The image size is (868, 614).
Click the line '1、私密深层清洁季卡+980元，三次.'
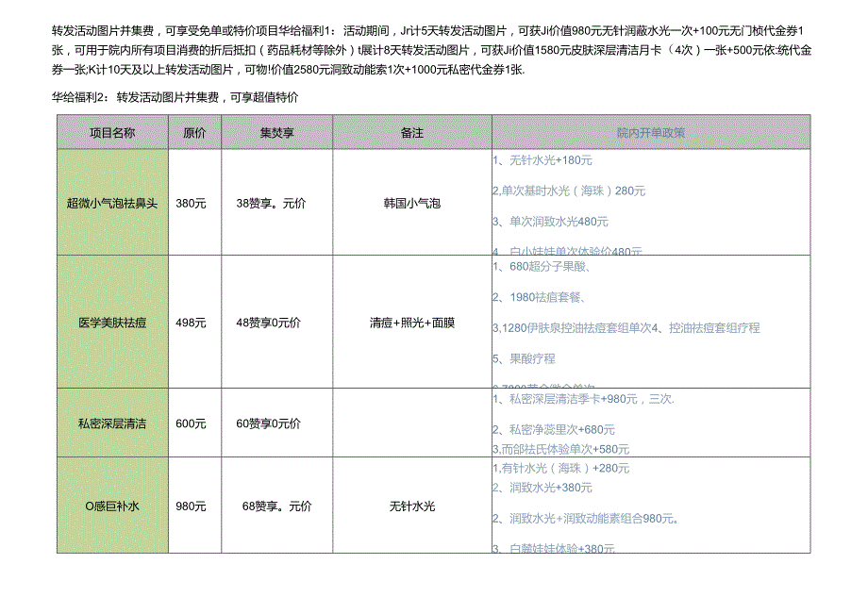pyautogui.click(x=583, y=399)
